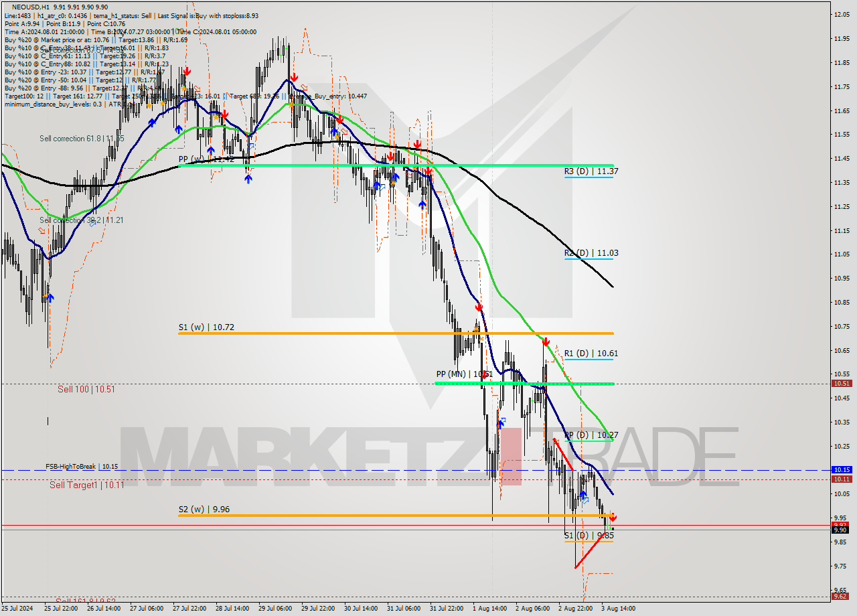Click the blue 10.15 price tag on axis
This screenshot has height=616, width=857.
pyautogui.click(x=842, y=470)
